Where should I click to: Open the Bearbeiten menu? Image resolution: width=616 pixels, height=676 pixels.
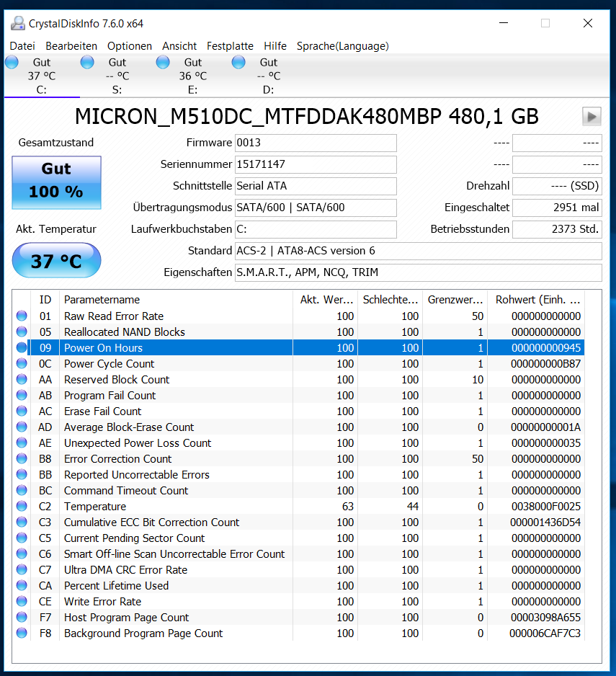[x=71, y=46]
